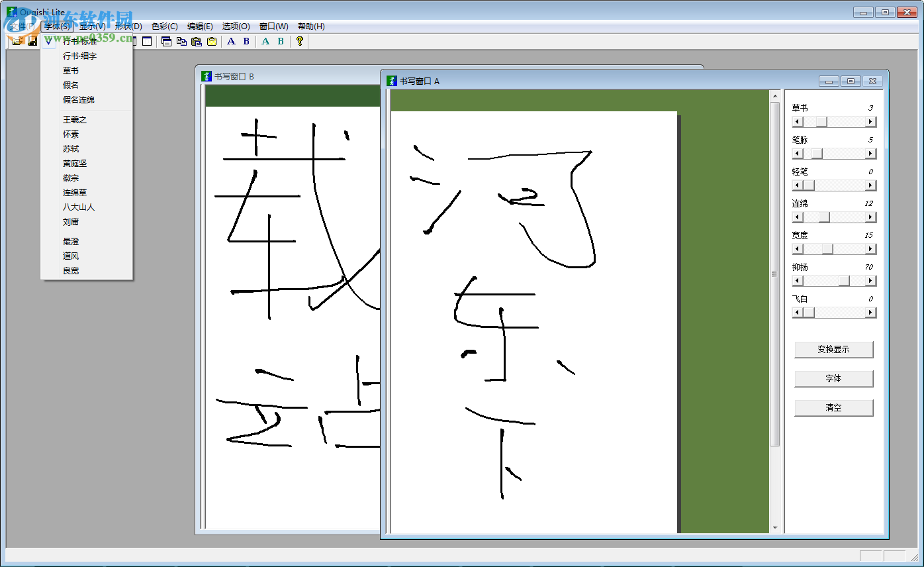The height and width of the screenshot is (567, 924).
Task: Choose 王羲之 style in the font menu
Action: (x=74, y=119)
